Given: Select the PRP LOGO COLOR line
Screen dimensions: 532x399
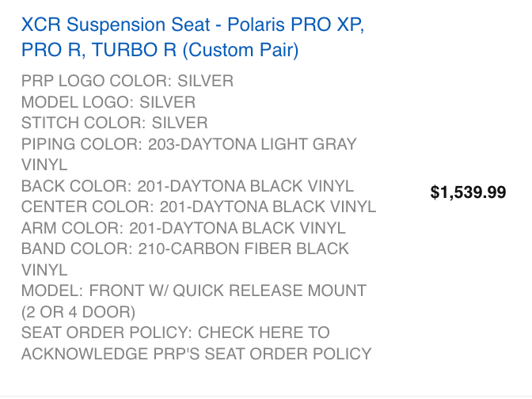Looking at the screenshot, I should click(x=127, y=81).
